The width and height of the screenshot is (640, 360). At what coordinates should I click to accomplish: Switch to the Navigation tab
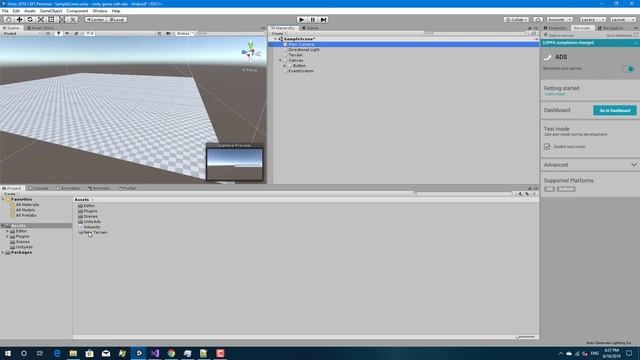point(611,28)
